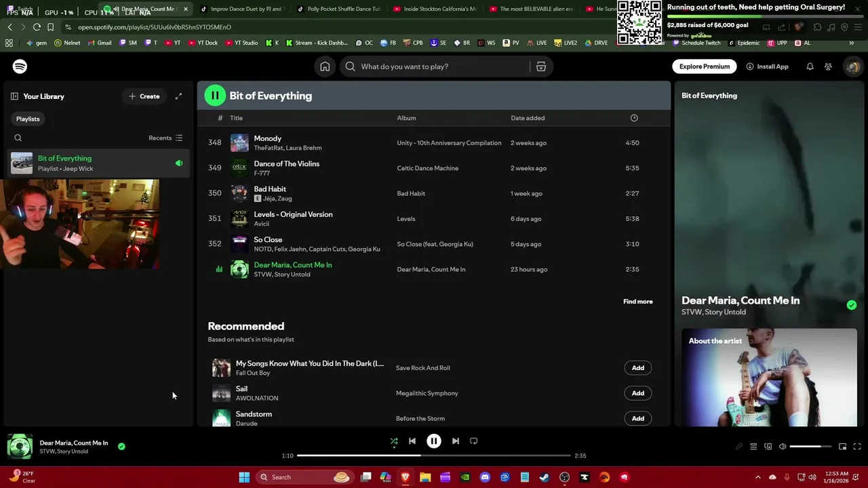Viewport: 868px width, 488px height.
Task: Add Sail by AWOLNATION to playlist
Action: (638, 393)
